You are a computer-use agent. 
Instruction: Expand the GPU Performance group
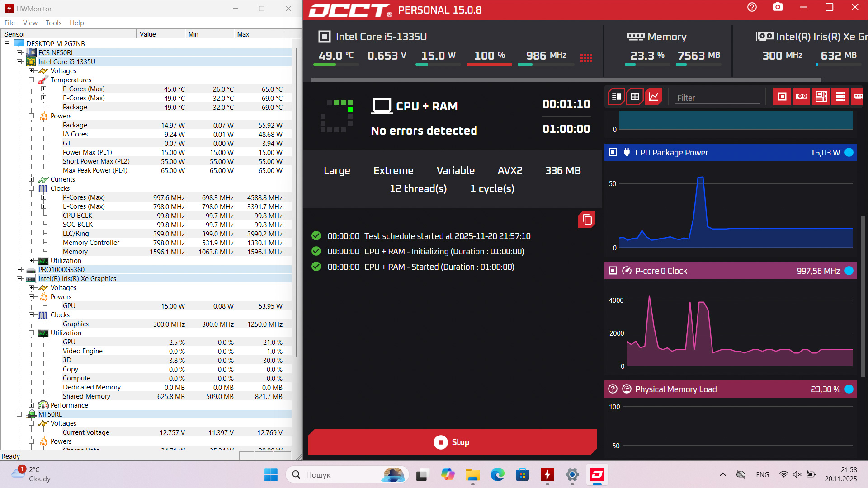coord(32,405)
